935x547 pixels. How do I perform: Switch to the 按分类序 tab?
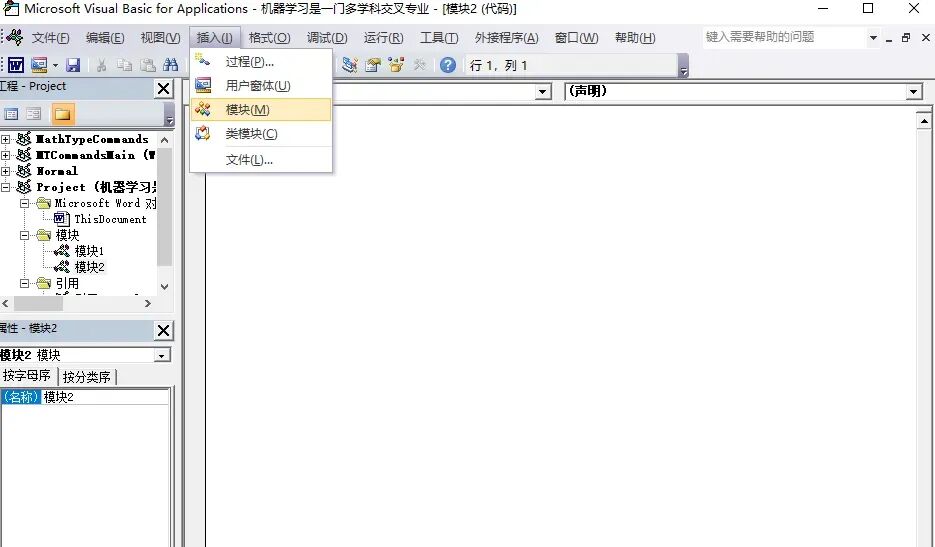(x=87, y=377)
